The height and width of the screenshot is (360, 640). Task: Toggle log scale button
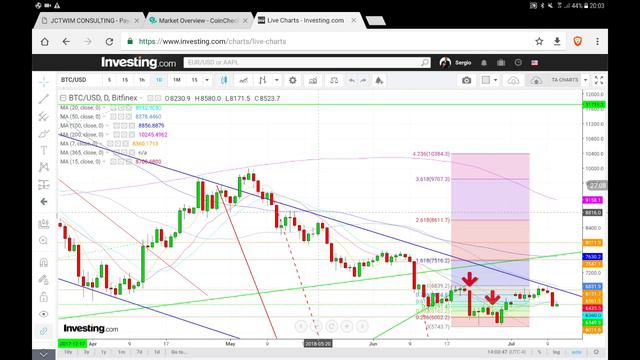pos(556,352)
